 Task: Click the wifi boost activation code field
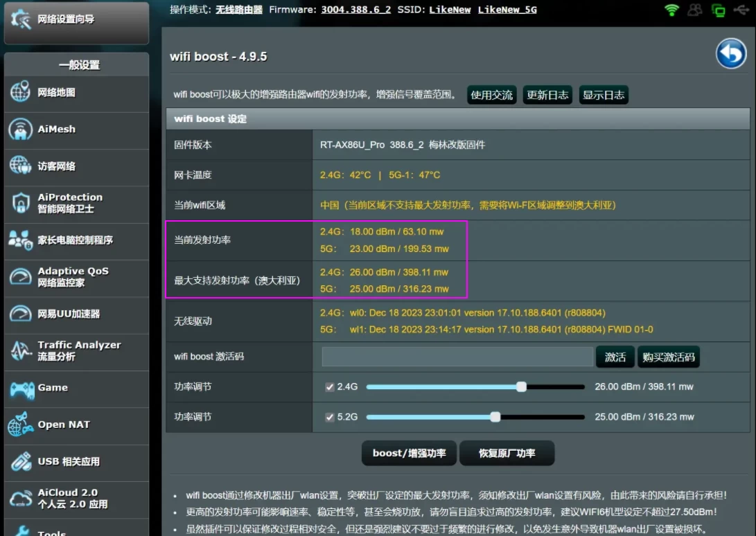pos(457,357)
